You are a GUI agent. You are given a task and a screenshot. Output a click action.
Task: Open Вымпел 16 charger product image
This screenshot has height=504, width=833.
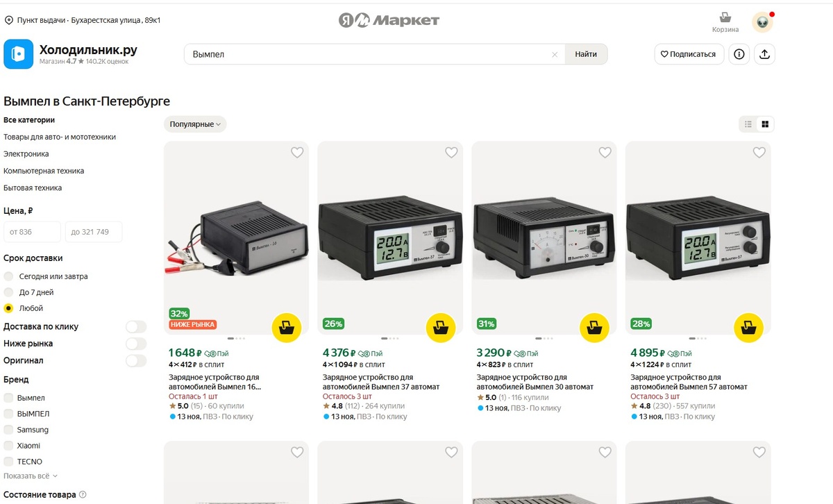[236, 238]
